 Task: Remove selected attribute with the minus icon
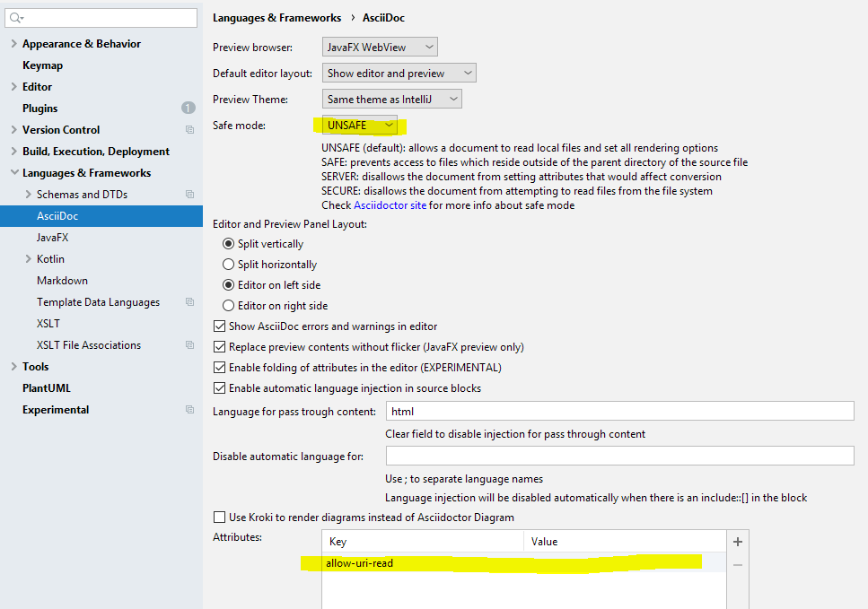[x=738, y=565]
